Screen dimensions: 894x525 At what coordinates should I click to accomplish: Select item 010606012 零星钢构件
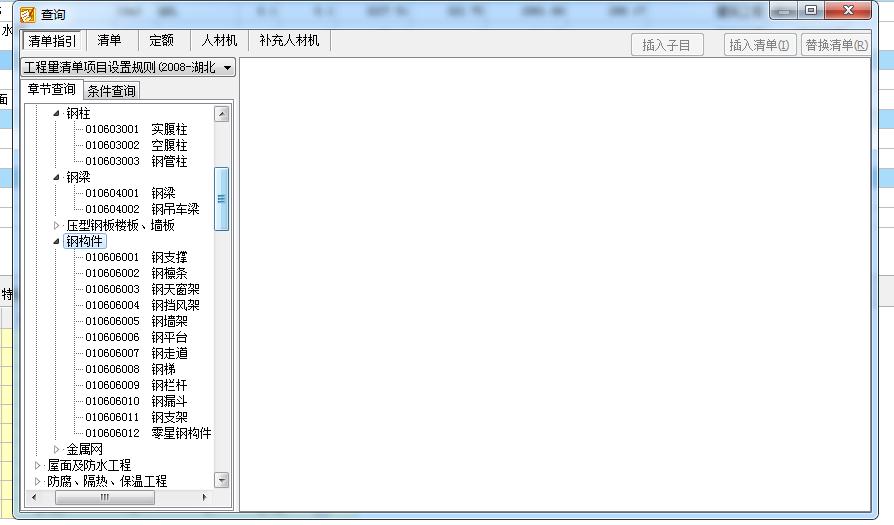(x=148, y=433)
